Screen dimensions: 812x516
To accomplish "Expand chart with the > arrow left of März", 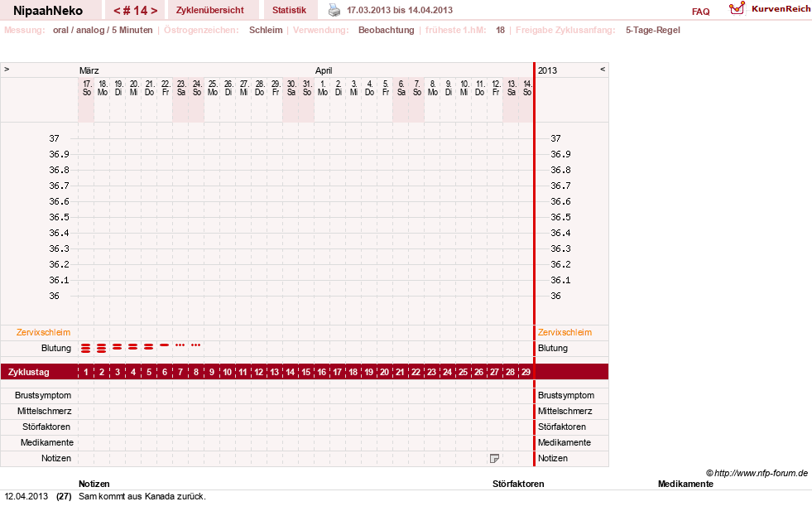I will (x=7, y=69).
